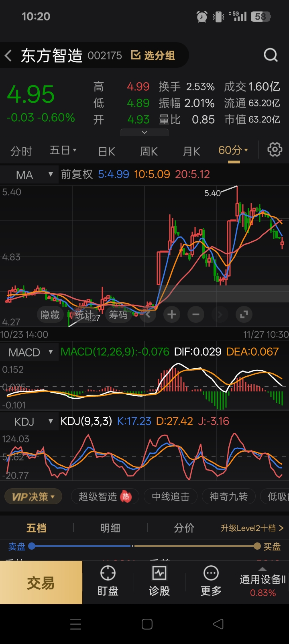Tap the stock code 002175
Viewport: 289px width, 644px height.
coord(105,55)
